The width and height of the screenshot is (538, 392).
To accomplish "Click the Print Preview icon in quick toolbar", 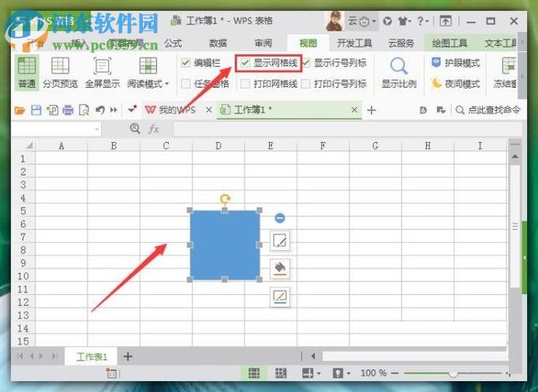I will 84,110.
